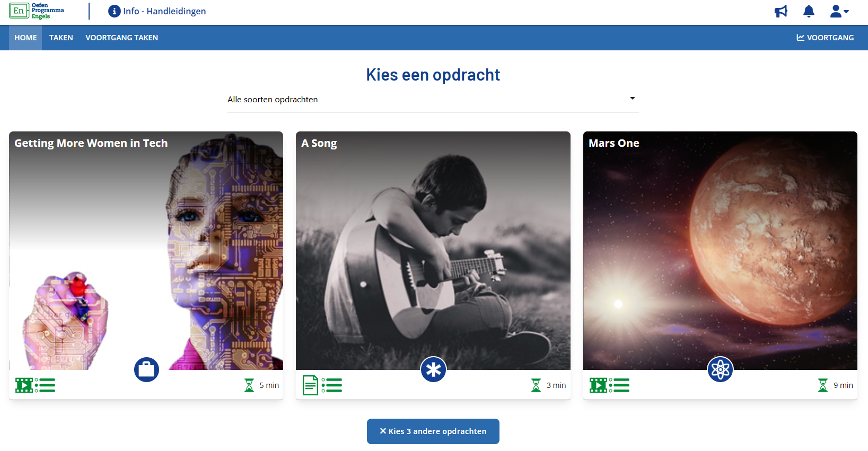Click the atom badge on Mars One
This screenshot has width=868, height=451.
point(721,369)
